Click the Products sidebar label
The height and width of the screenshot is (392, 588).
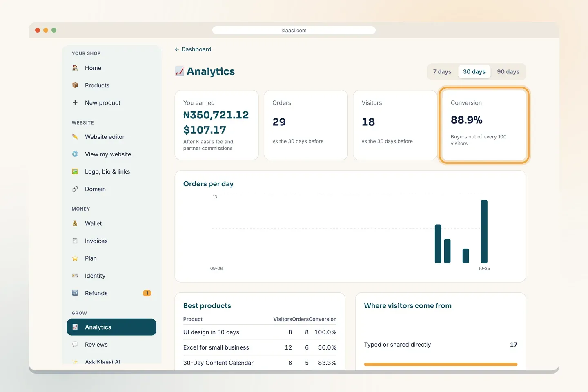[97, 85]
